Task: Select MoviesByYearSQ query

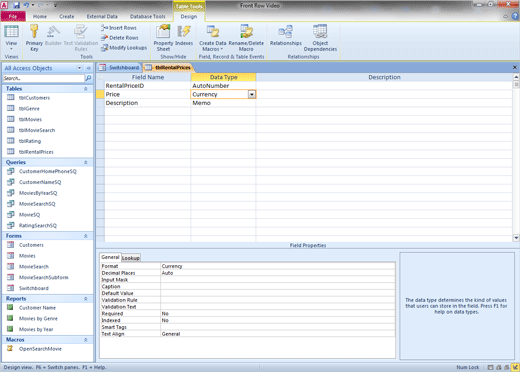Action: pos(38,193)
